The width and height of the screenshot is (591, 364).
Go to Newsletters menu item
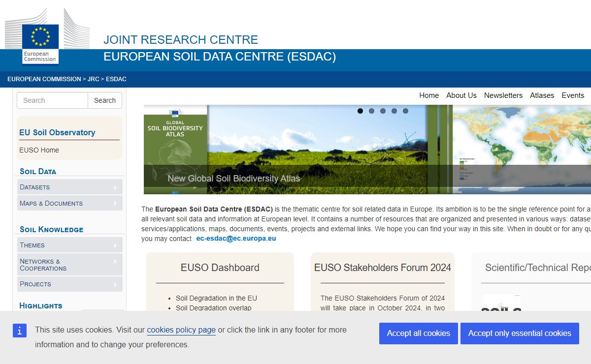503,95
